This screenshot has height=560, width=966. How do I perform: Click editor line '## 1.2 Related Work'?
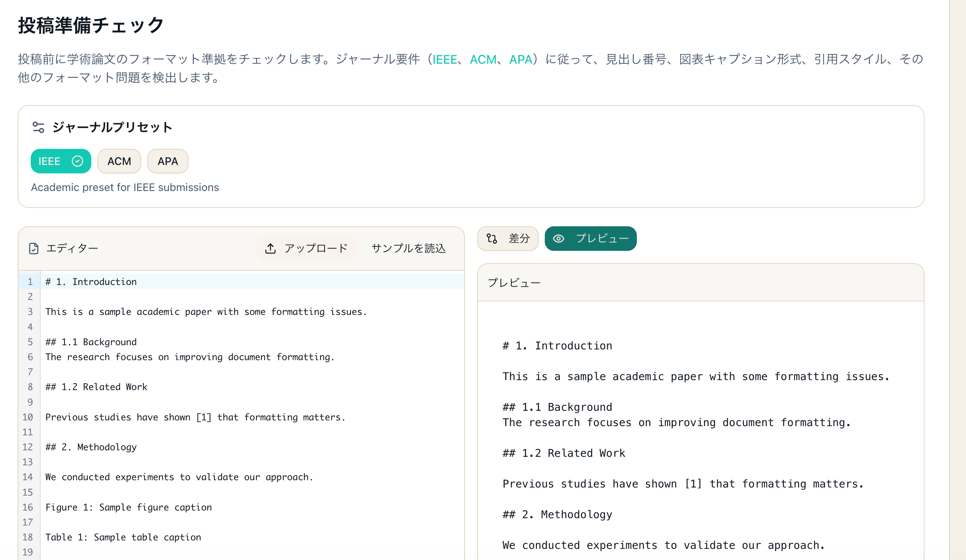pos(96,387)
